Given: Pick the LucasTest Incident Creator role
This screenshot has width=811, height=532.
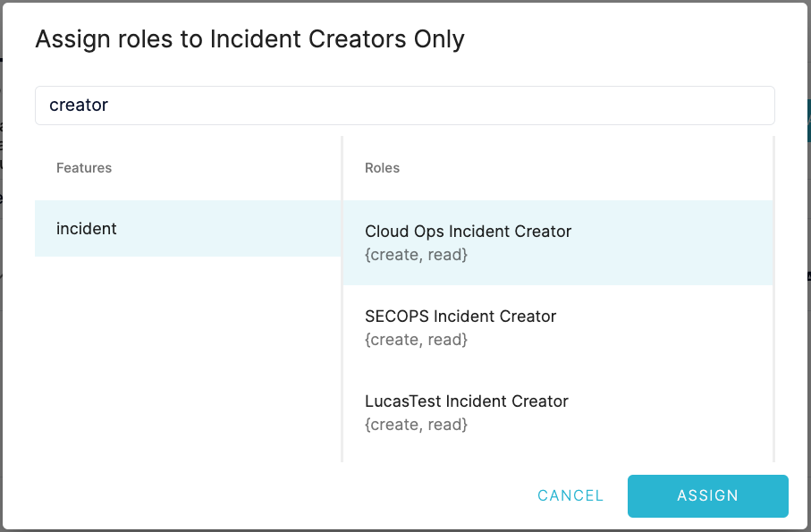Looking at the screenshot, I should [558, 412].
